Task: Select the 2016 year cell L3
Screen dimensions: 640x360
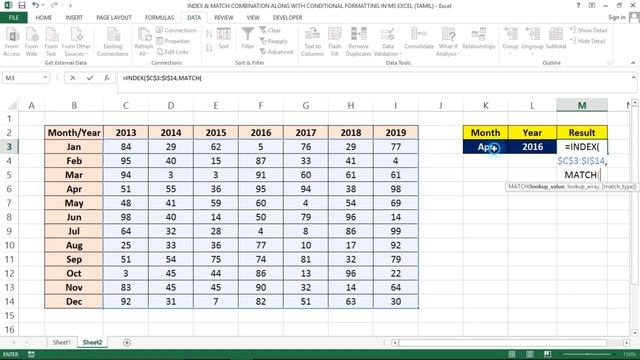Action: coord(532,147)
